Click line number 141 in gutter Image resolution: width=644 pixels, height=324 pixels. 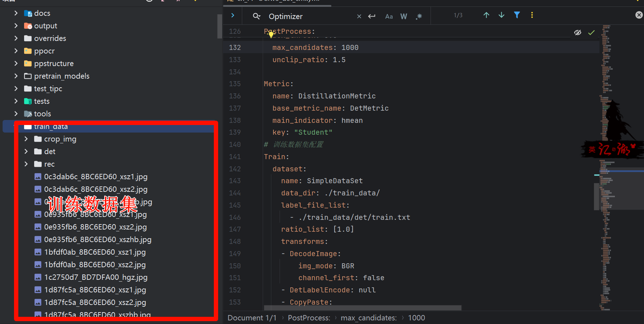[235, 157]
